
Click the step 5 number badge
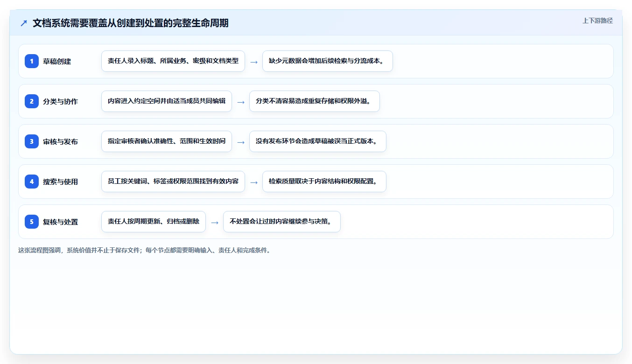32,222
